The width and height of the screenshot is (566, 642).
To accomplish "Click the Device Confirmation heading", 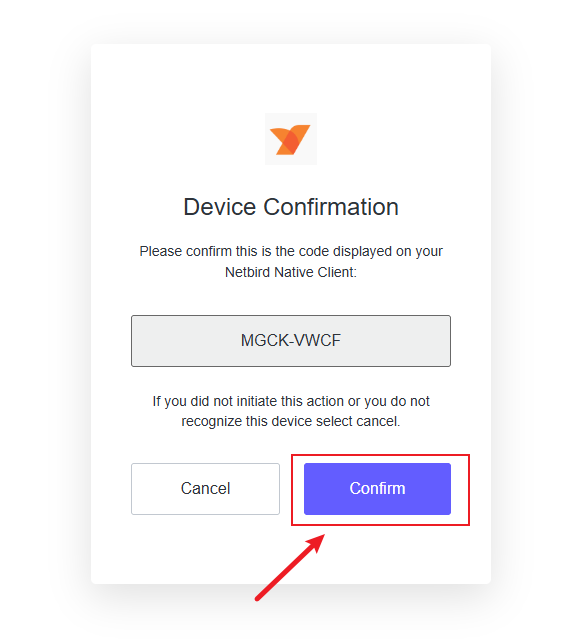I will 291,207.
